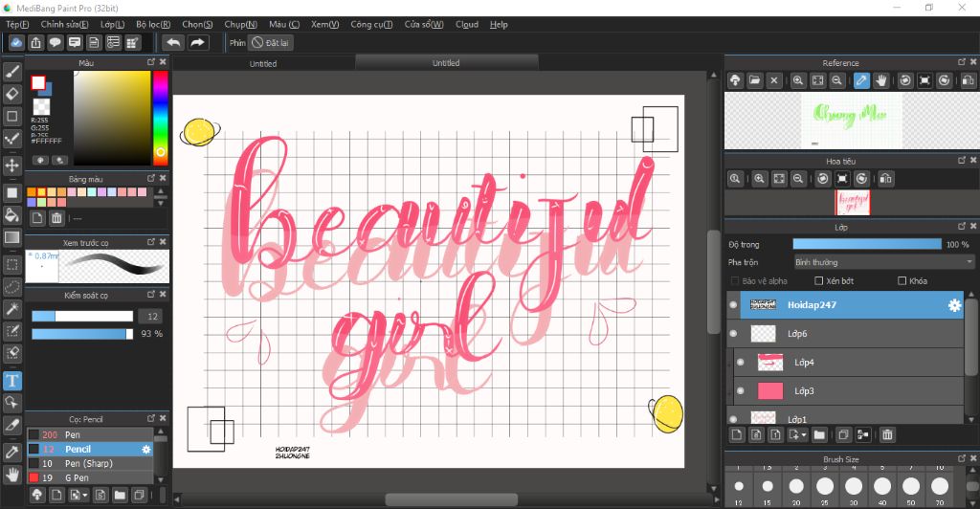980x509 pixels.
Task: Enable the Xén bớt clipping checkbox
Action: [819, 281]
